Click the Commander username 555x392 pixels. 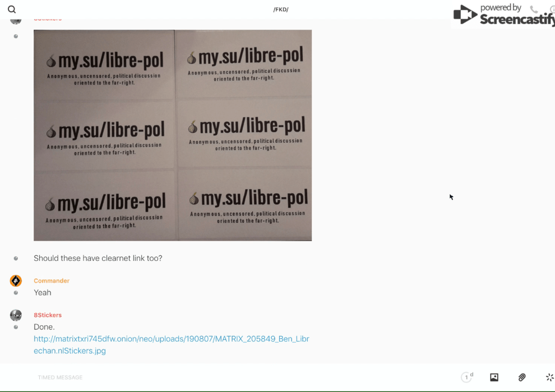point(52,281)
